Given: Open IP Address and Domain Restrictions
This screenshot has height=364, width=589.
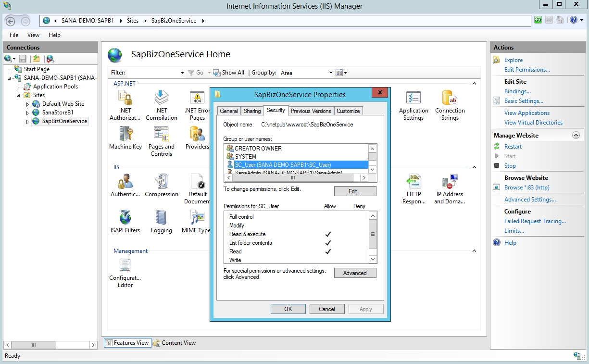Looking at the screenshot, I should (450, 189).
